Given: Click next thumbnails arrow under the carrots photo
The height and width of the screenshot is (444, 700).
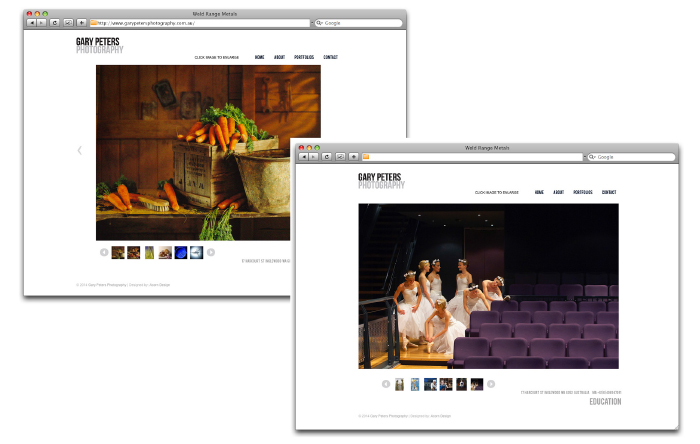Looking at the screenshot, I should 211,252.
